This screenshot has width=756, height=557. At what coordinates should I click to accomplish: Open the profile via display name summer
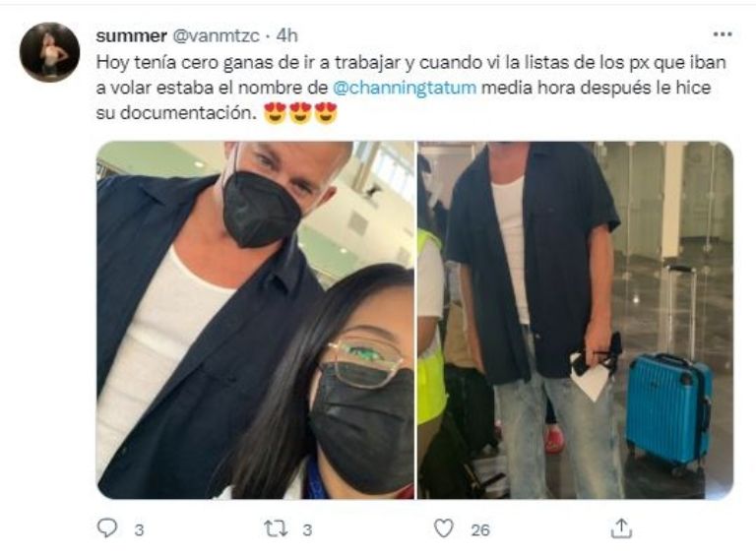(x=131, y=35)
